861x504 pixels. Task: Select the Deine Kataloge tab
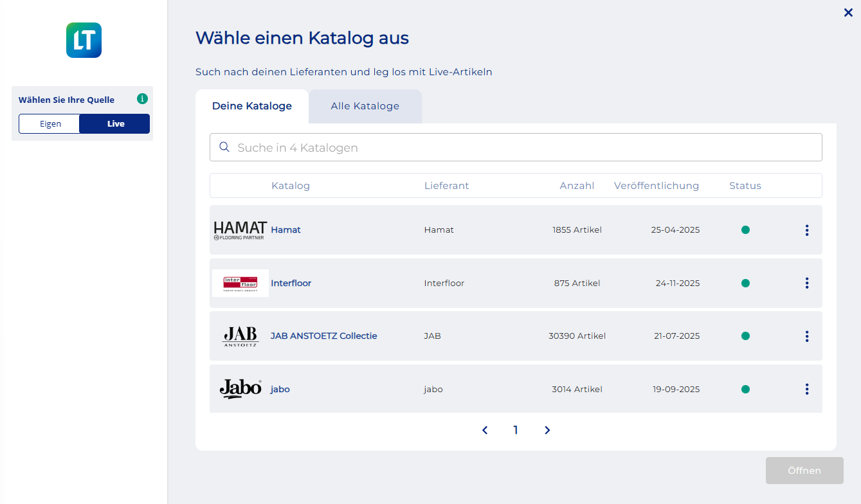point(252,106)
